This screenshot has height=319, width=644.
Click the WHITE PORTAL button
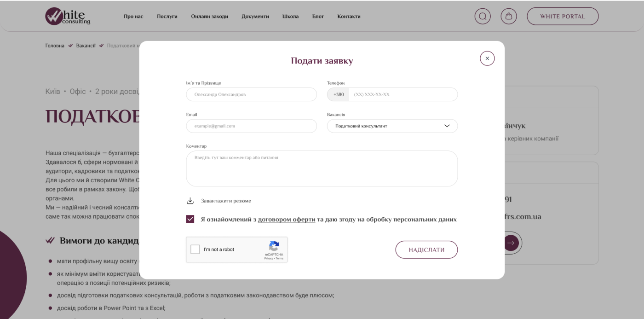(562, 16)
